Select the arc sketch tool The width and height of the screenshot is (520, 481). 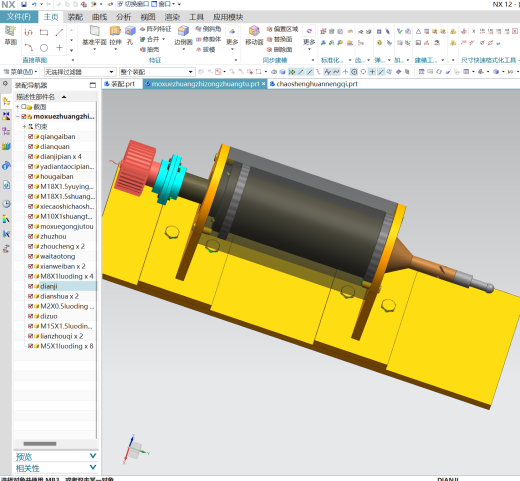click(29, 48)
